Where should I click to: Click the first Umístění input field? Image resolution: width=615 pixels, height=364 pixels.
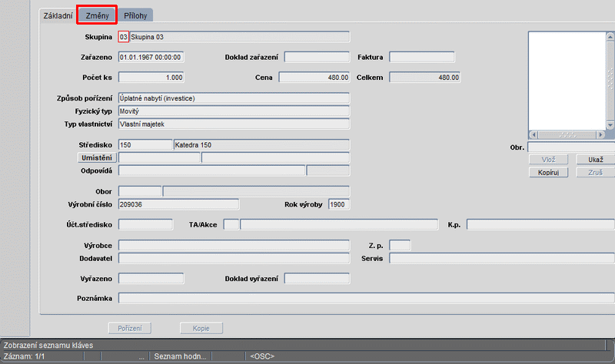pyautogui.click(x=159, y=158)
